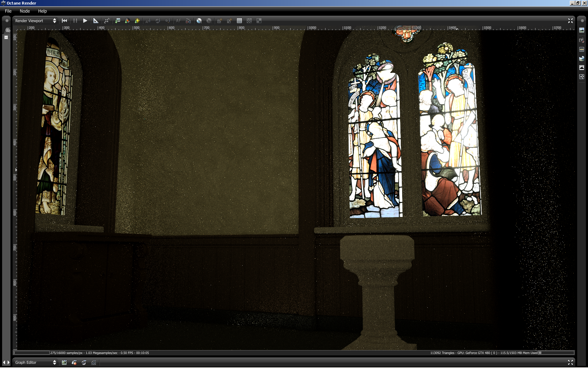Click the right arrow at bottom-left corner
This screenshot has height=368, width=588.
[8, 362]
